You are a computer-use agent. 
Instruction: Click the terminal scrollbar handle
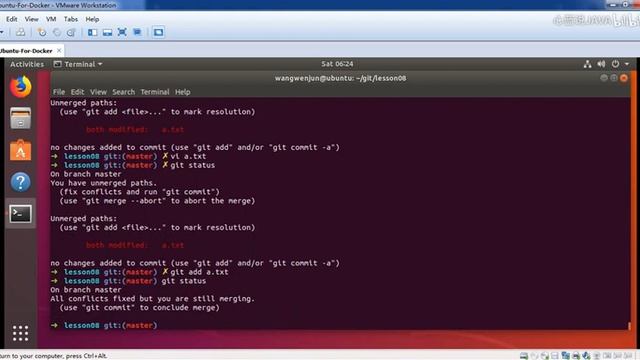click(629, 326)
